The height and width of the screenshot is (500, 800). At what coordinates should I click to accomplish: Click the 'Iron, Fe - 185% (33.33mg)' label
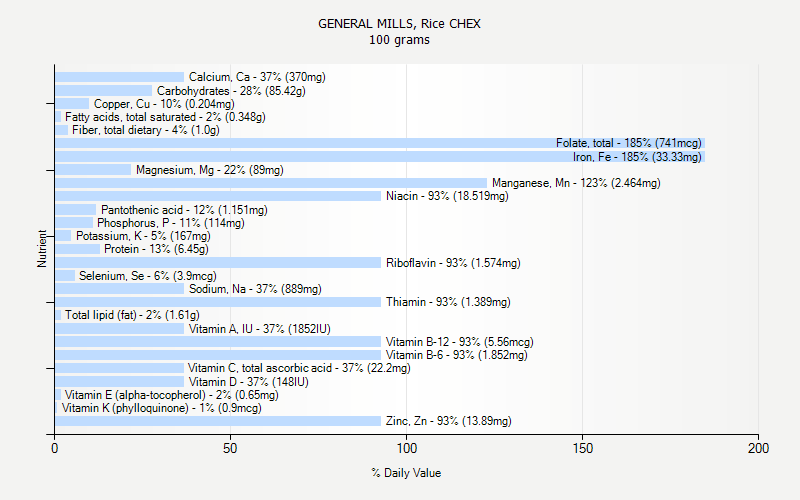(637, 157)
